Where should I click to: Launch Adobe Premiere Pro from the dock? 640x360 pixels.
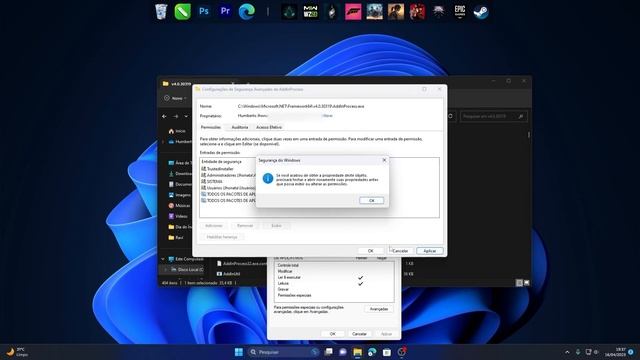225,11
